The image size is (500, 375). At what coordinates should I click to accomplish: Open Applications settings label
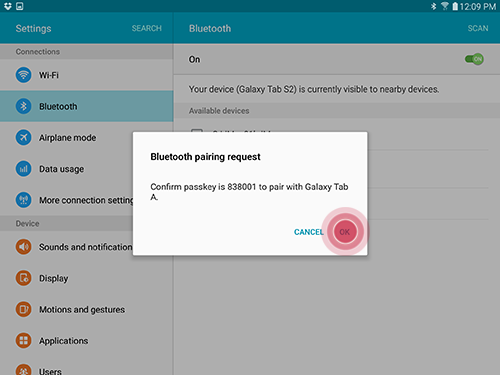[x=63, y=341]
